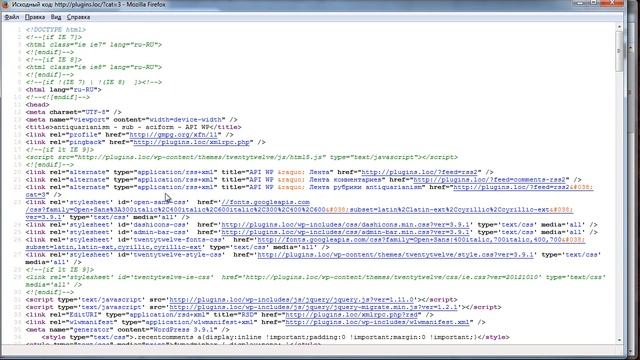Open the jquery-migrate.min.js script link
This screenshot has width=640, height=360.
[313, 307]
